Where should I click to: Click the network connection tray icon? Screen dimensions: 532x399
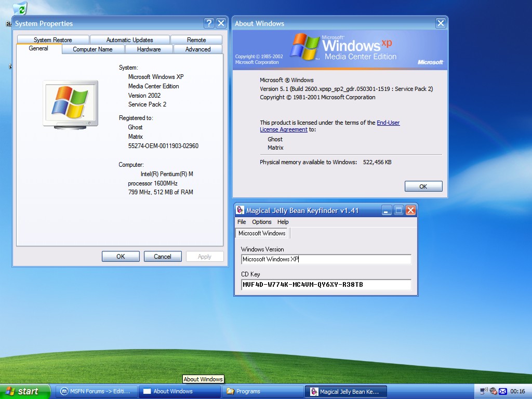(484, 391)
